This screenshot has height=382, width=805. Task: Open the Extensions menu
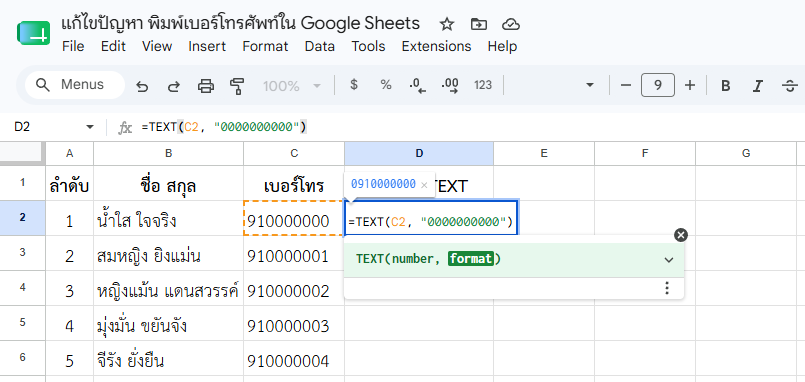436,46
